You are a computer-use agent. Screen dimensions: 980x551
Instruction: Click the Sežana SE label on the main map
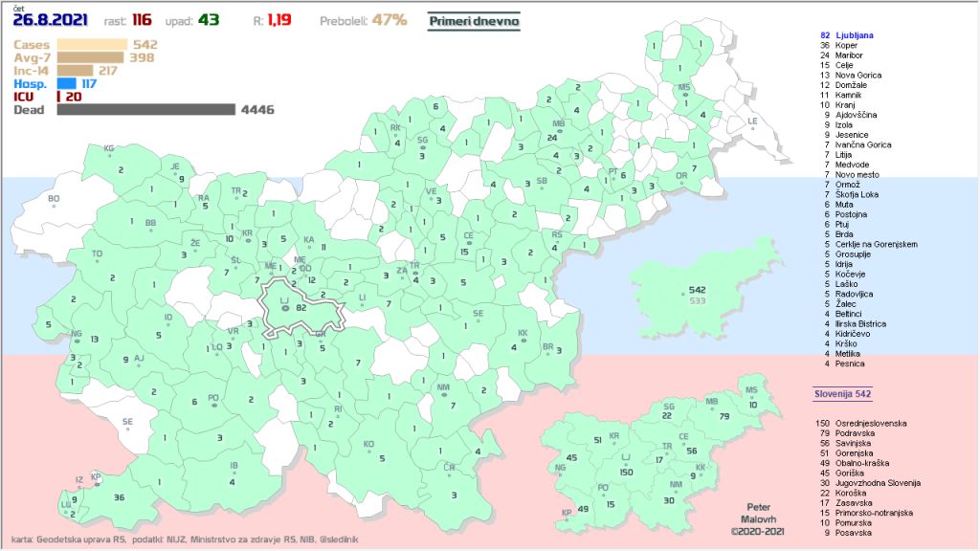point(128,422)
